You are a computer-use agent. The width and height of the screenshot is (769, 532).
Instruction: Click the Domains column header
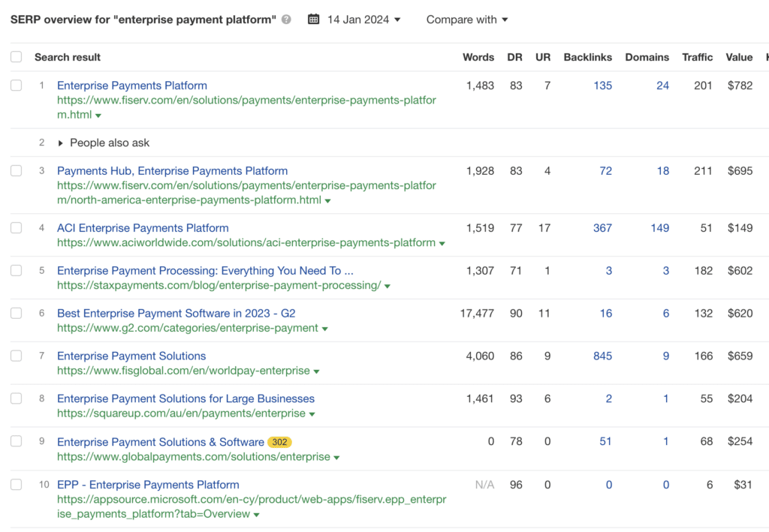(647, 57)
